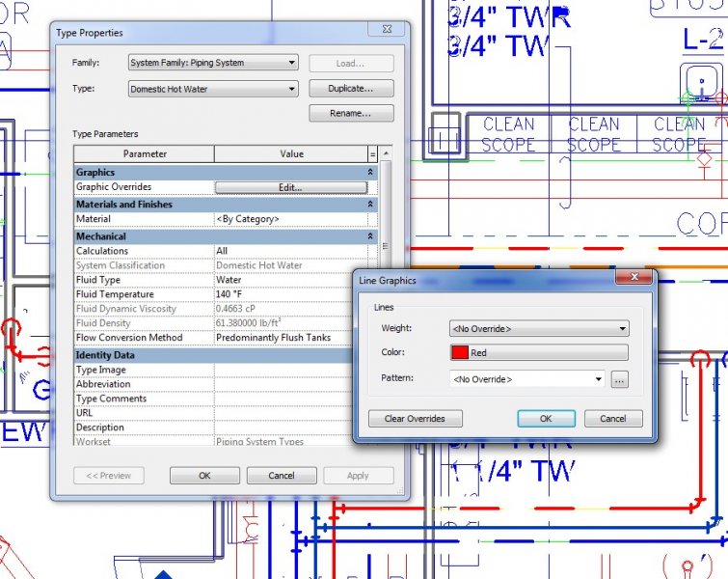The height and width of the screenshot is (579, 728).
Task: Open the Weight dropdown in Line Graphics
Action: point(539,328)
